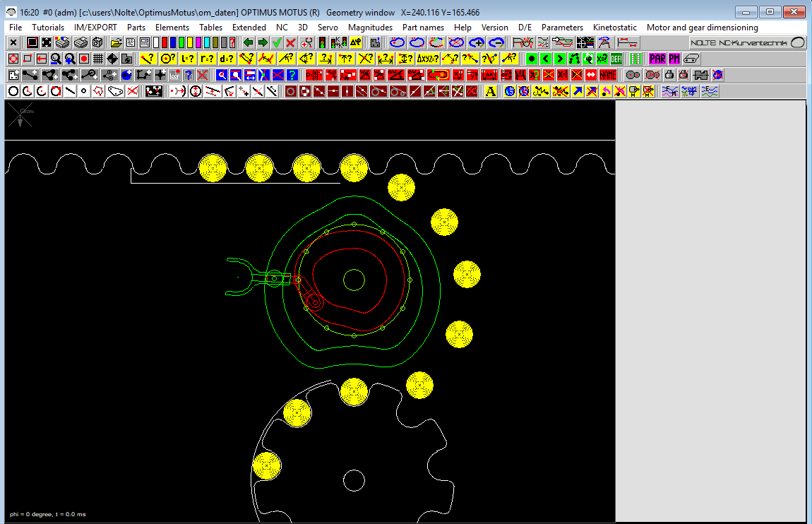This screenshot has height=524, width=812.
Task: Click the PAR parameters button
Action: pos(657,59)
